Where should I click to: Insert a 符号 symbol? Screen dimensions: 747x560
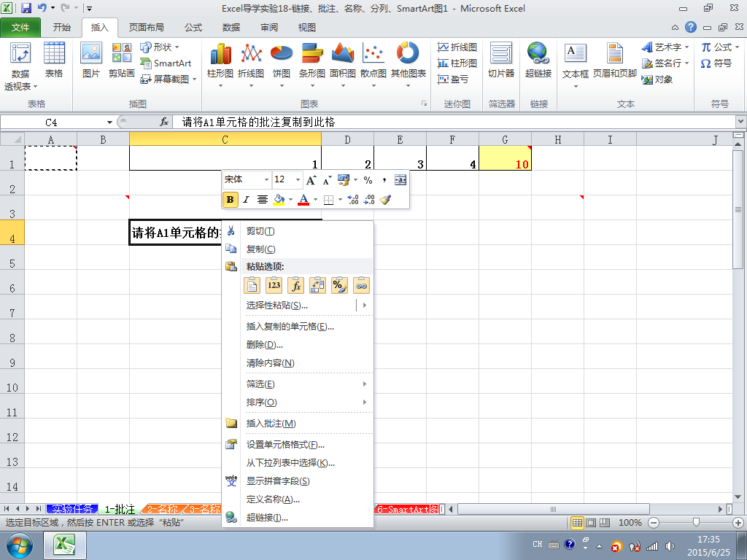coord(716,63)
